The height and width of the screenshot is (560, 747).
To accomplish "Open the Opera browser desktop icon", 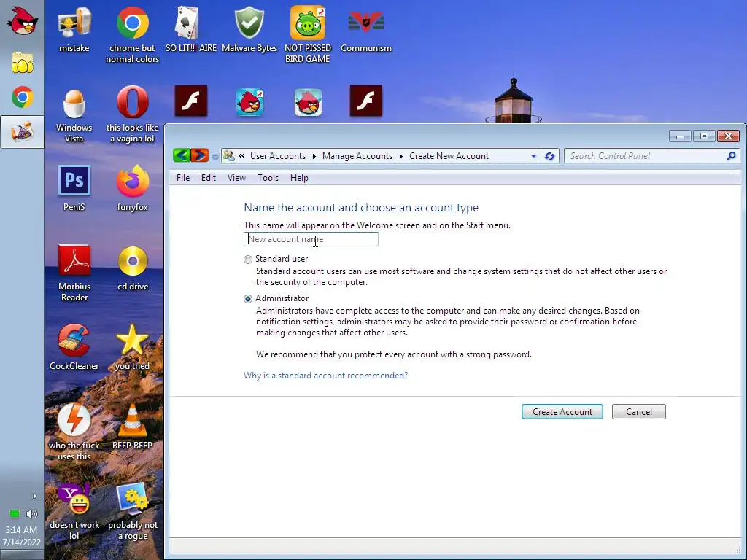I will (x=133, y=114).
